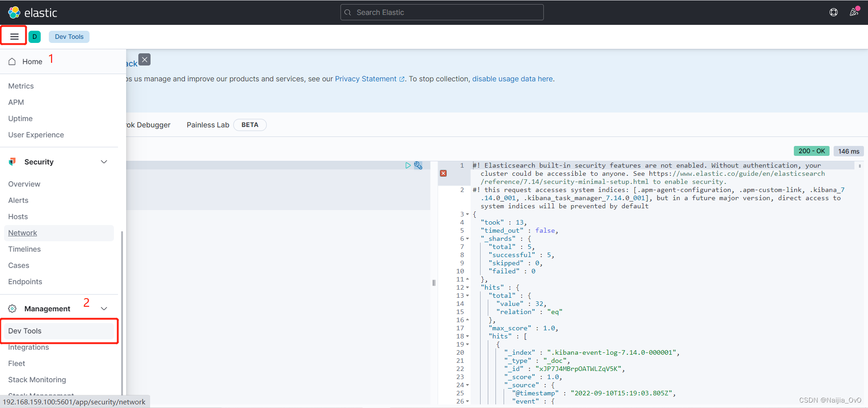
Task: Open the Painless Lab tab
Action: [208, 125]
